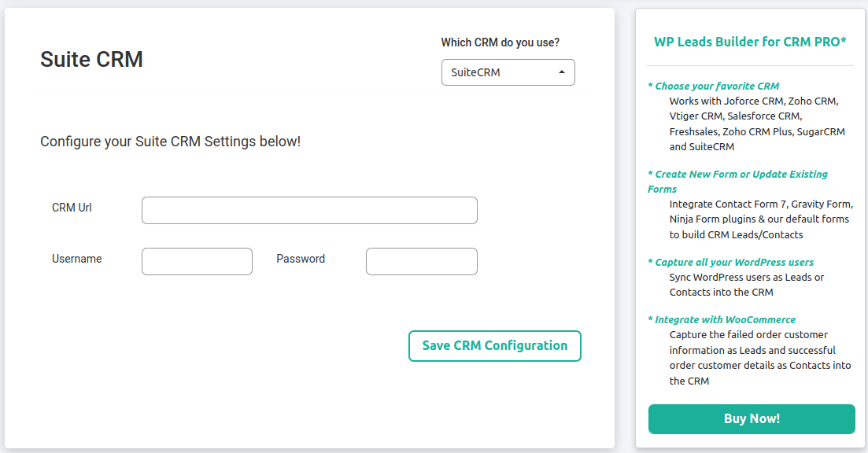This screenshot has height=453, width=868.
Task: Click the caret arrow in the CRM combo box
Action: coord(562,72)
